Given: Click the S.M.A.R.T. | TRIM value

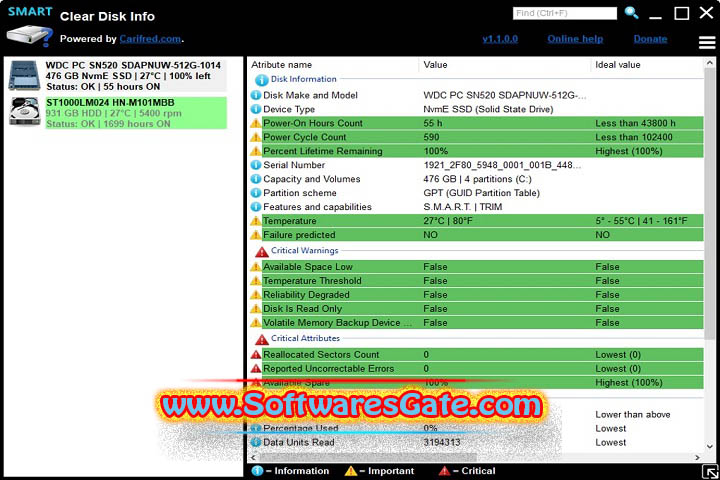Looking at the screenshot, I should click(462, 207).
